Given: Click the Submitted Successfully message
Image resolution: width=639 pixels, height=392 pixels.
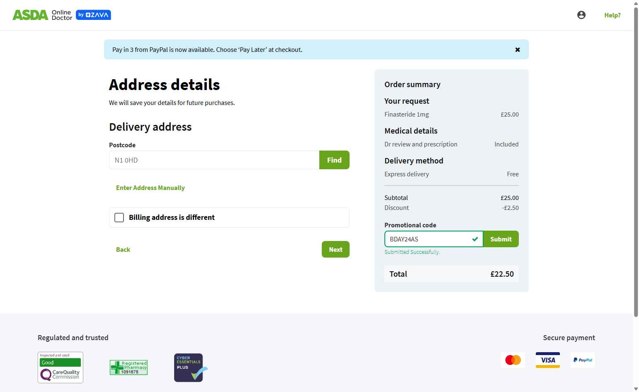Looking at the screenshot, I should point(412,252).
